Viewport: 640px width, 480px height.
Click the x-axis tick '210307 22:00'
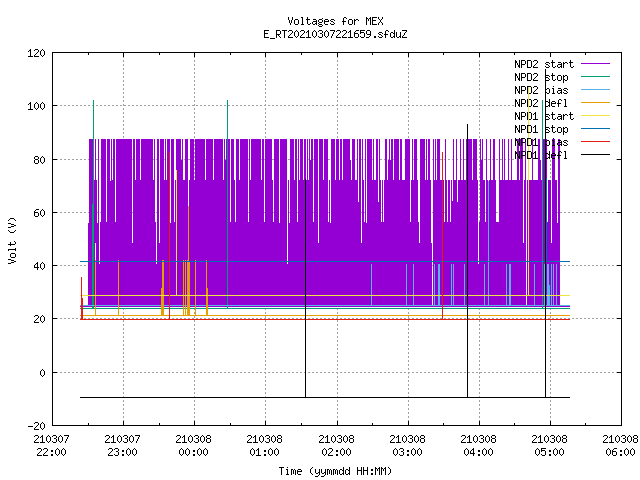coord(51,446)
